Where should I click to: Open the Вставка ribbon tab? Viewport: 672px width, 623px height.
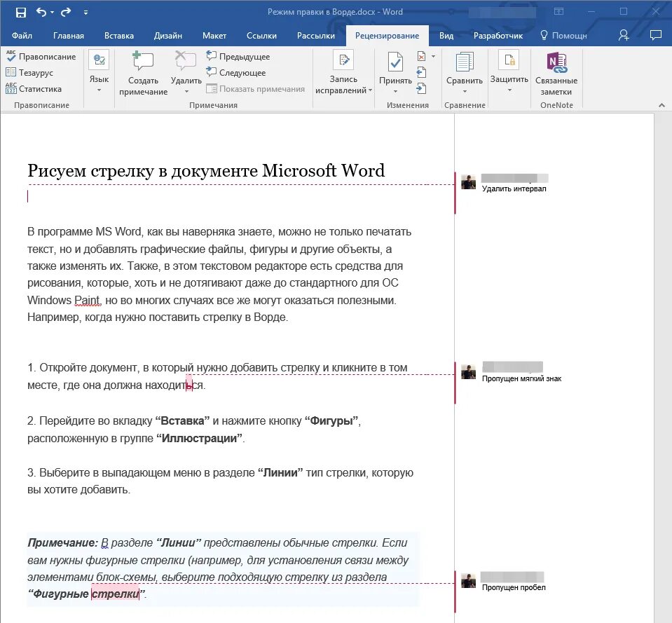(118, 35)
